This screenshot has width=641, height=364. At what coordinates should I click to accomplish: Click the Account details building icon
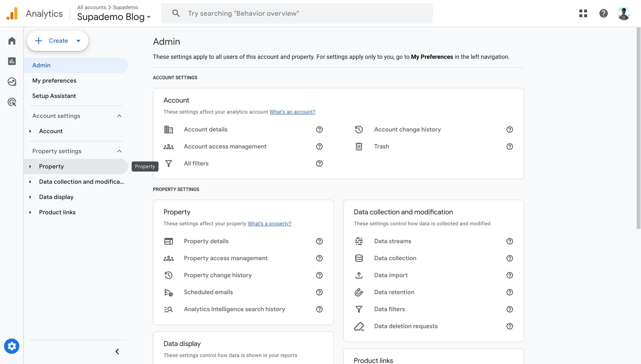click(x=169, y=129)
